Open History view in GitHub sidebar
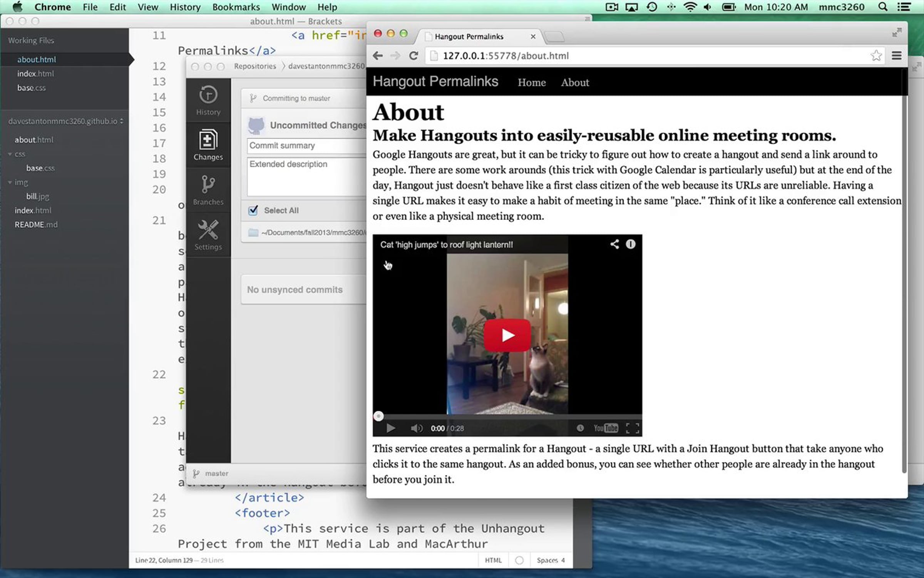 point(208,101)
